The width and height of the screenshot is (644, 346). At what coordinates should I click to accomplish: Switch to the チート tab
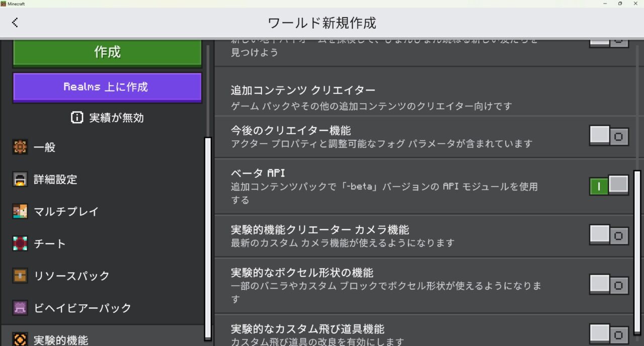coord(103,244)
